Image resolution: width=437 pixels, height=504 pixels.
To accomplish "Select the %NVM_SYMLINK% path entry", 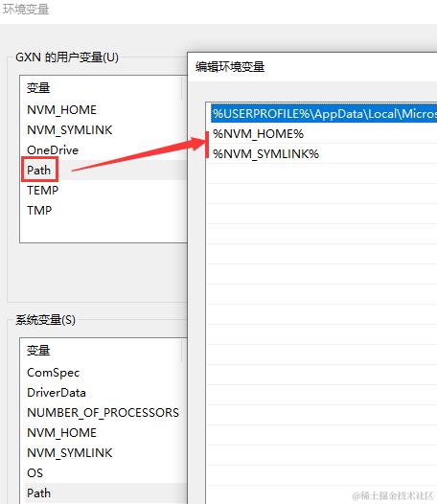I will pyautogui.click(x=322, y=154).
